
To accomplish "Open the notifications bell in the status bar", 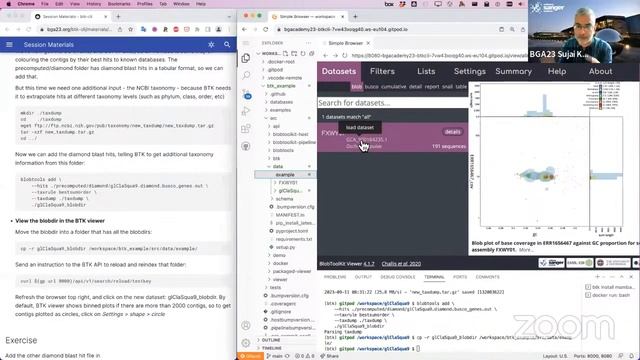I will 631,356.
